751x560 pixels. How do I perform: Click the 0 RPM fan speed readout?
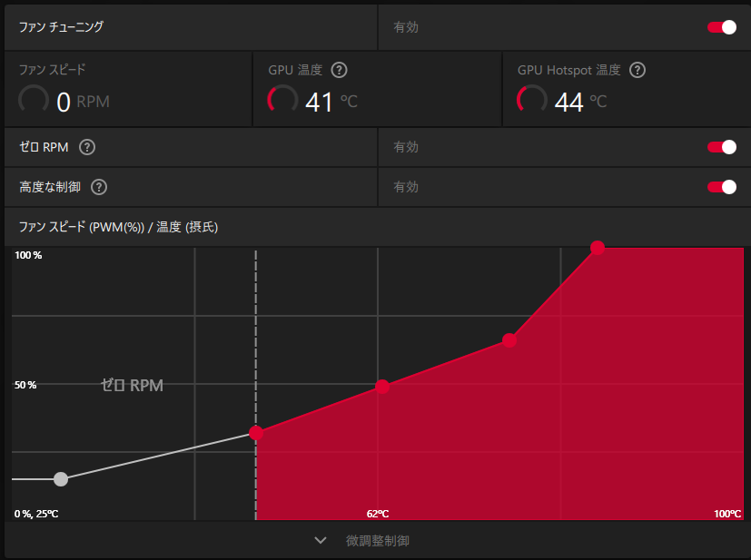pyautogui.click(x=82, y=102)
